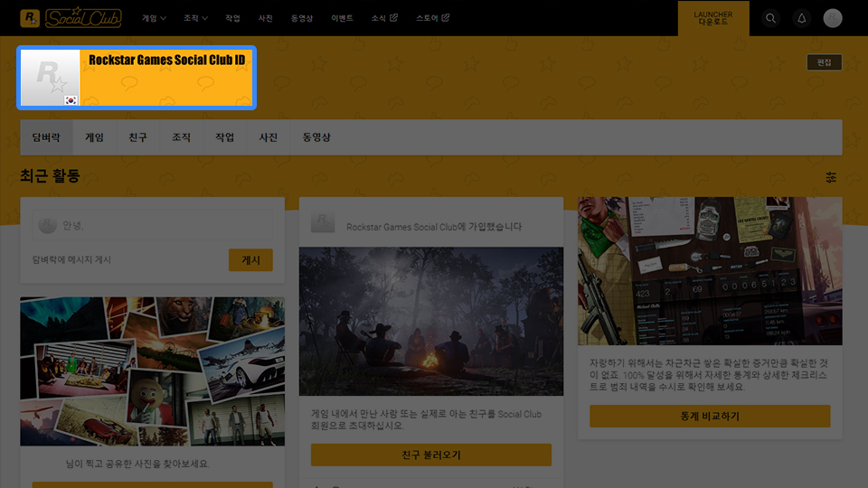The image size is (868, 488).
Task: Open 사진 in the top navigation
Action: click(265, 18)
